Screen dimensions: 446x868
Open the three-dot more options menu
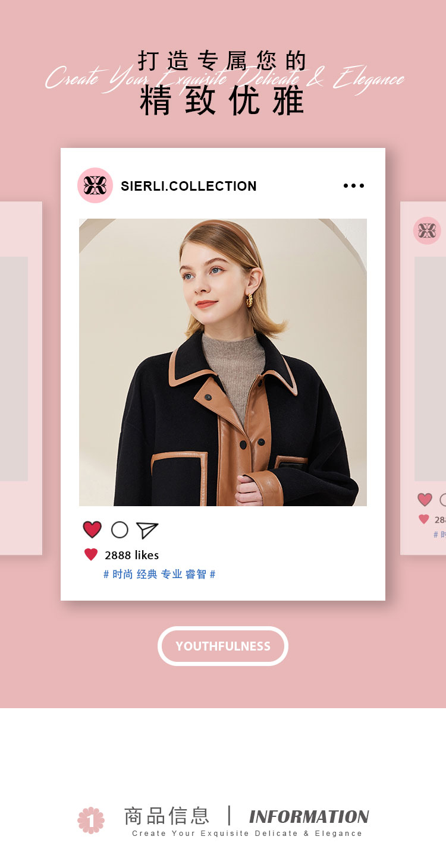[354, 186]
